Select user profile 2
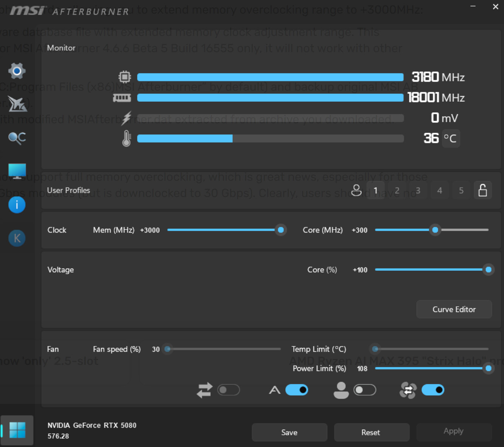The width and height of the screenshot is (504, 447). click(397, 190)
